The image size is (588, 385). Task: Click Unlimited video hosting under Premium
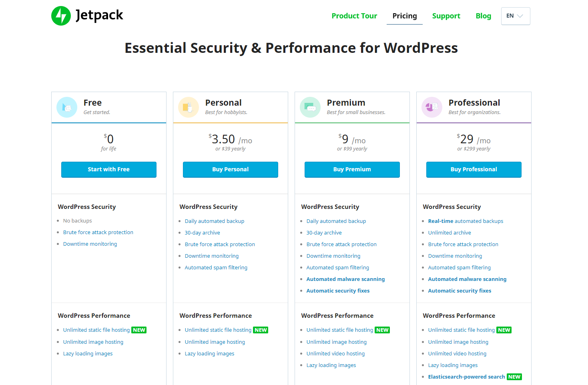pos(335,353)
